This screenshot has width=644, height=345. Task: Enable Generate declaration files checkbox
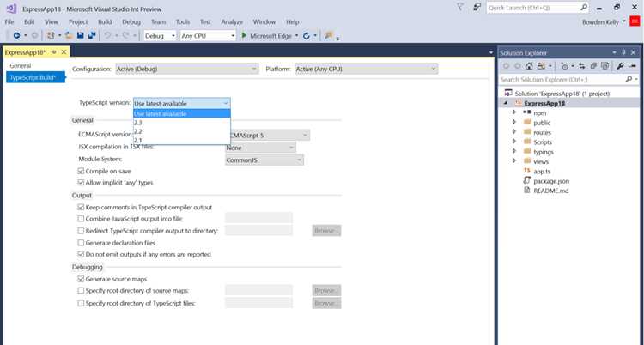tap(81, 243)
